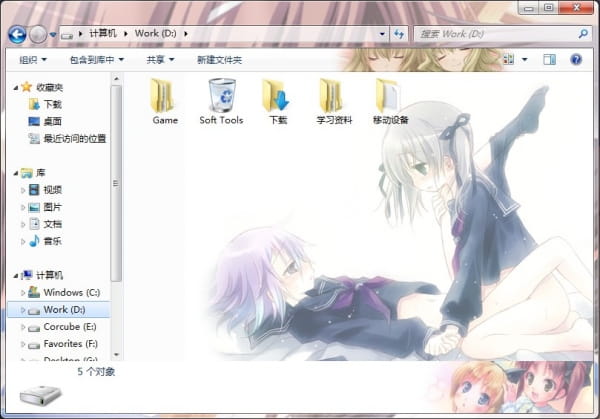Screen dimensions: 600x419
Task: Go back with the Back arrow button
Action: (x=17, y=34)
